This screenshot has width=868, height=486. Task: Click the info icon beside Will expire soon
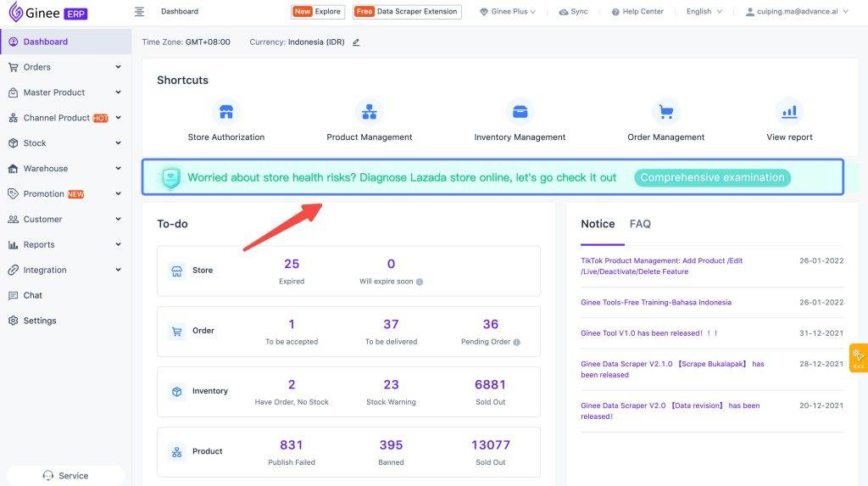point(420,282)
